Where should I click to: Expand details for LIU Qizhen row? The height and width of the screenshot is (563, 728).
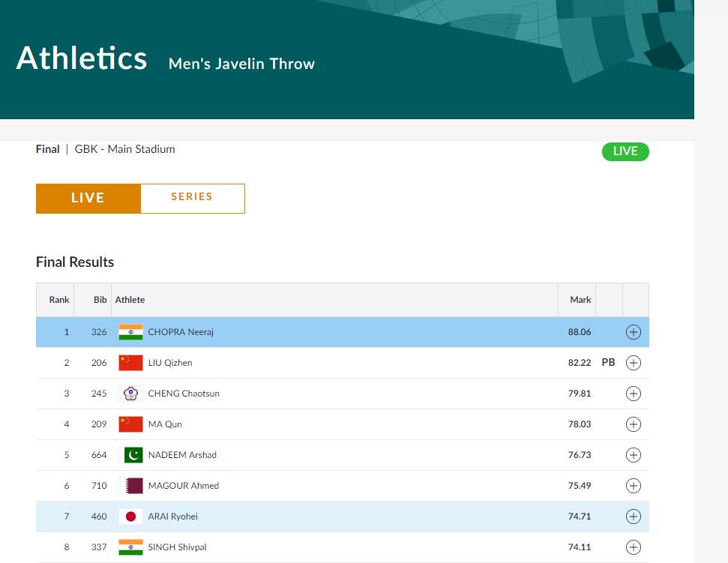[x=634, y=363]
